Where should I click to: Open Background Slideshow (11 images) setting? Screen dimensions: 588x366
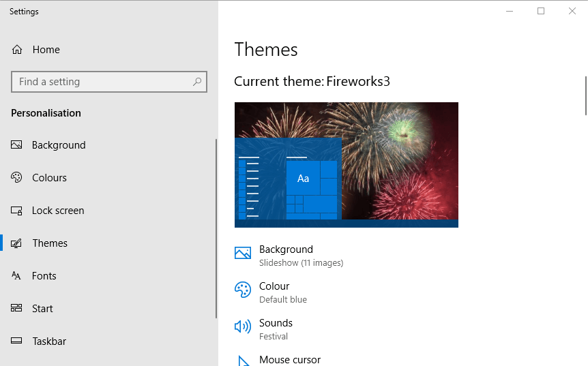tap(300, 256)
